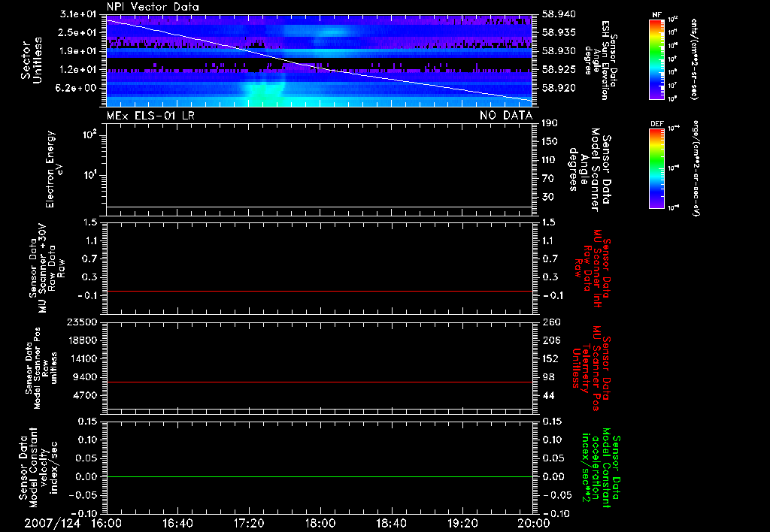Click the 9400 scanner position tick
This screenshot has height=532, width=770.
[85, 377]
